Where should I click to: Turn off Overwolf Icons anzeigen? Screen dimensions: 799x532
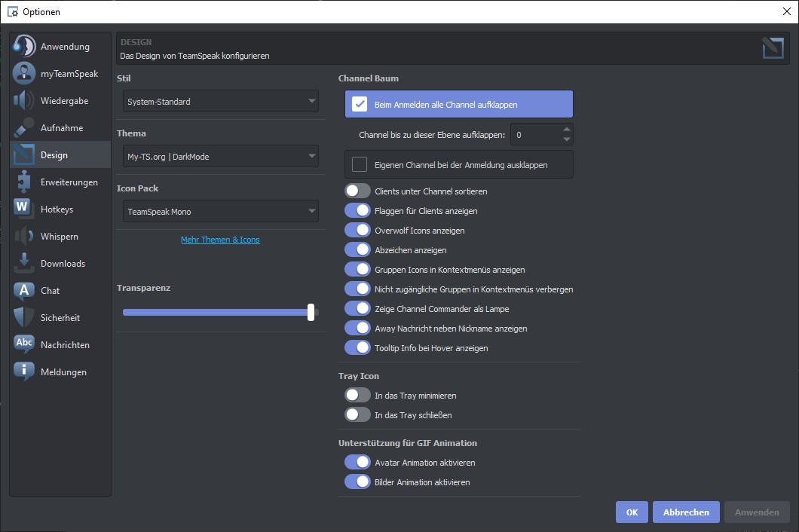point(358,231)
